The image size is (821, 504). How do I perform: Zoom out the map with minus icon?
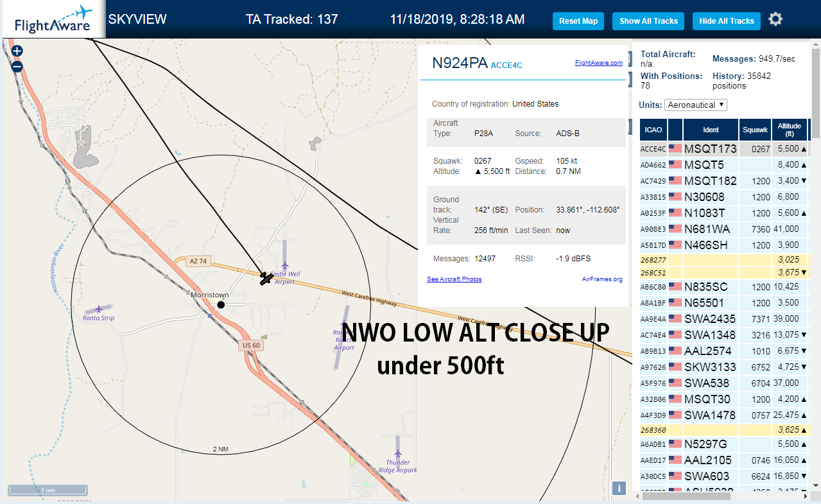(x=17, y=66)
